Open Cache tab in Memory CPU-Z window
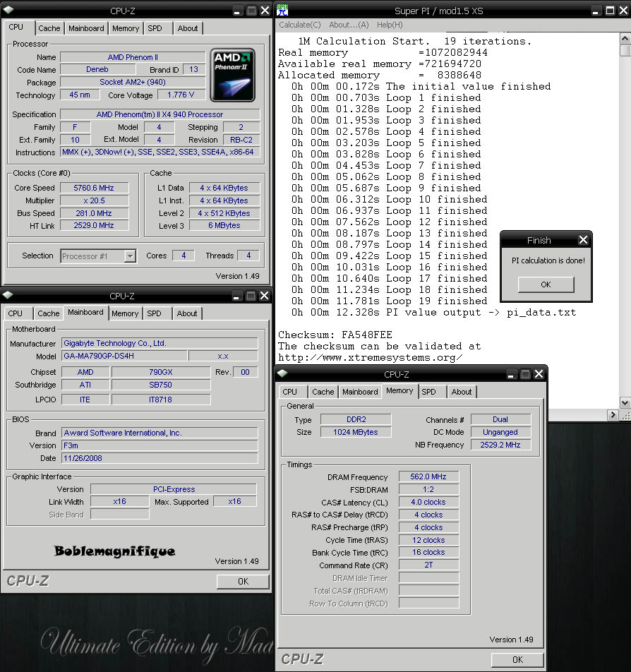Screen dimensions: 631x672 click(x=323, y=392)
